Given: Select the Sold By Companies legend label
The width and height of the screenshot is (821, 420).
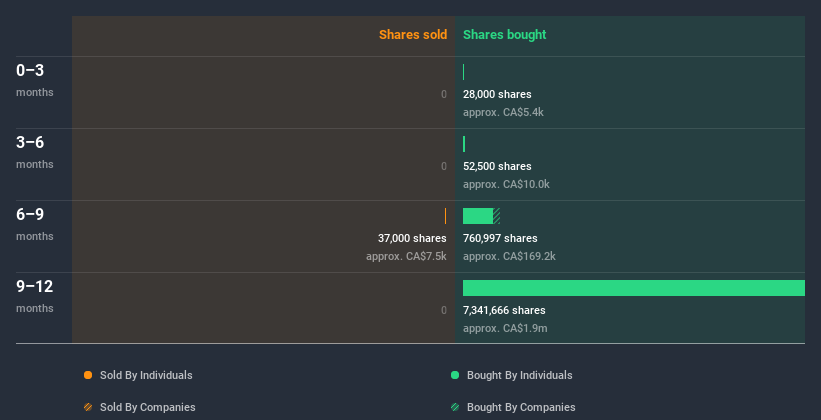Looking at the screenshot, I should pyautogui.click(x=148, y=407).
